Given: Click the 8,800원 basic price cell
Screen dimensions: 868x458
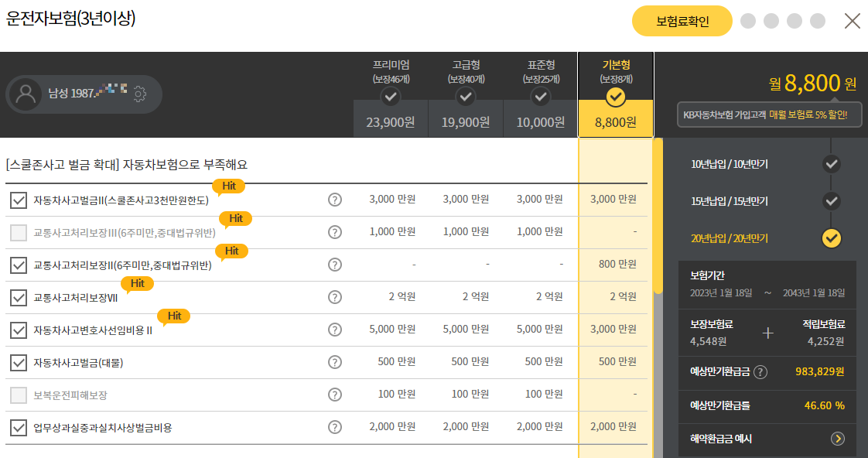Looking at the screenshot, I should pos(616,121).
